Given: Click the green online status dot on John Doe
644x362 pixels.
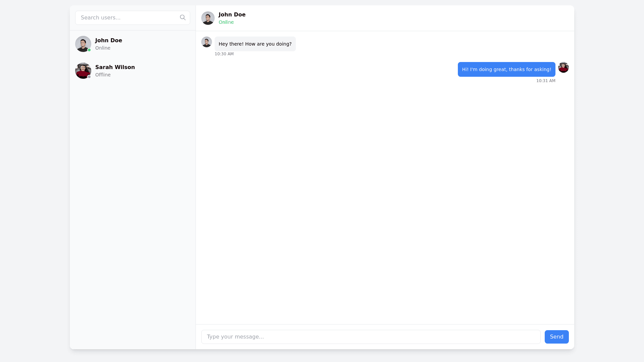Looking at the screenshot, I should pos(89,50).
